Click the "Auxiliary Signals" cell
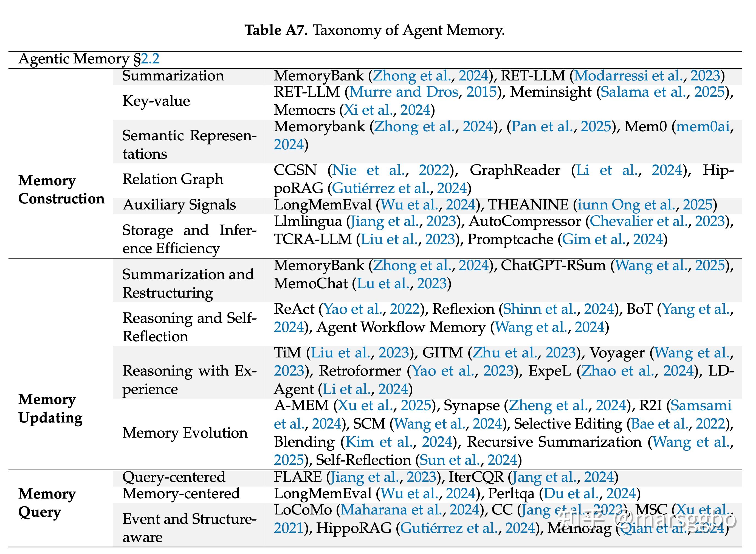Viewport: 756px width, 554px height. 179,205
